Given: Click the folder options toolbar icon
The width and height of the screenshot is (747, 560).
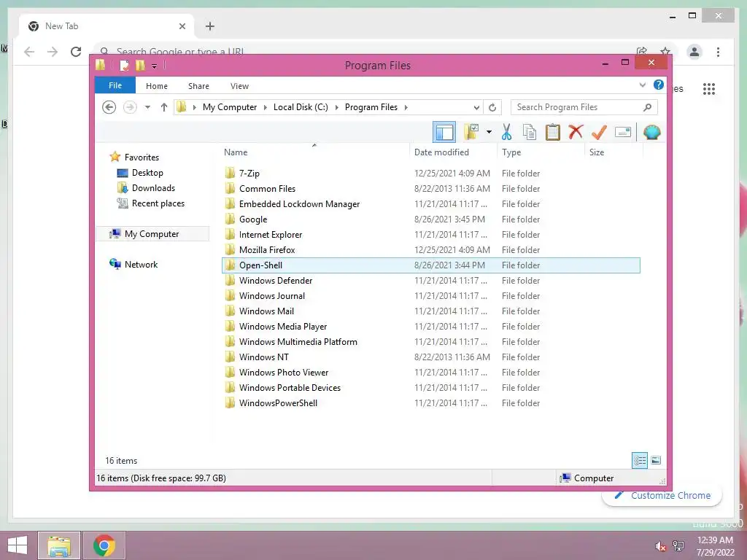Looking at the screenshot, I should (472, 132).
